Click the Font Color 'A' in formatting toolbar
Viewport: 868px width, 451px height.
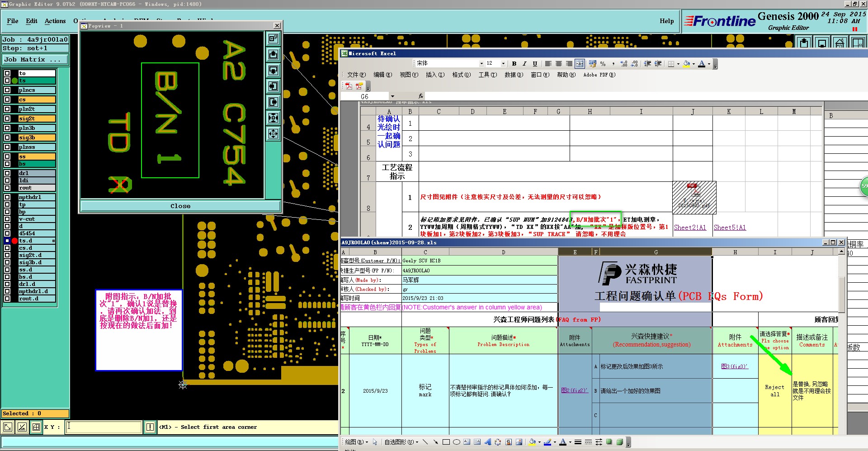[x=702, y=64]
